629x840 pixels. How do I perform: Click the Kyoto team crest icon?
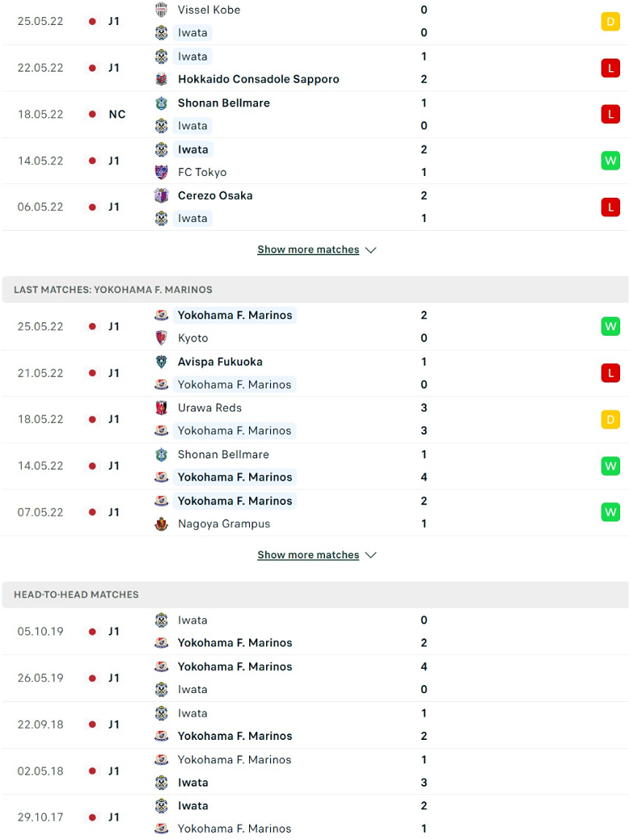tap(161, 338)
